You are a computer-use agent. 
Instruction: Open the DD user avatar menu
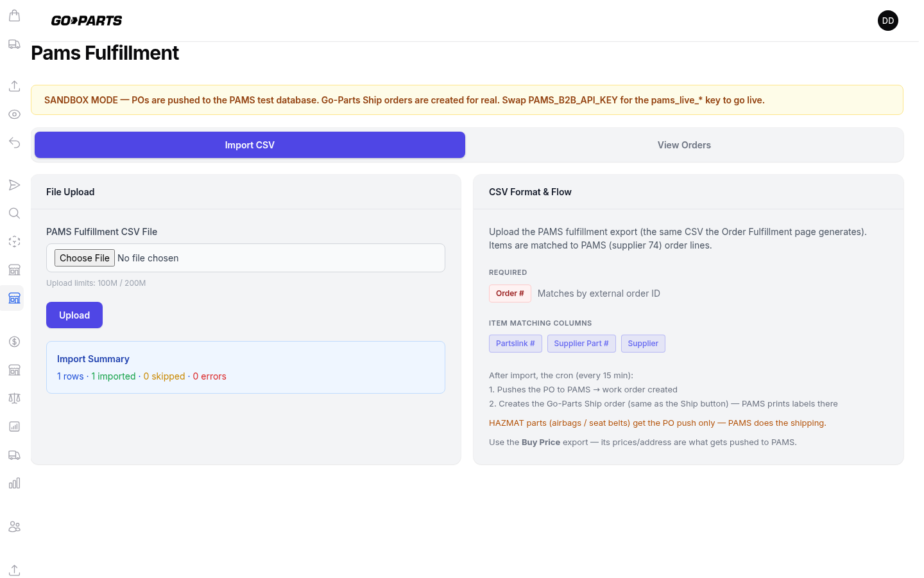click(888, 21)
